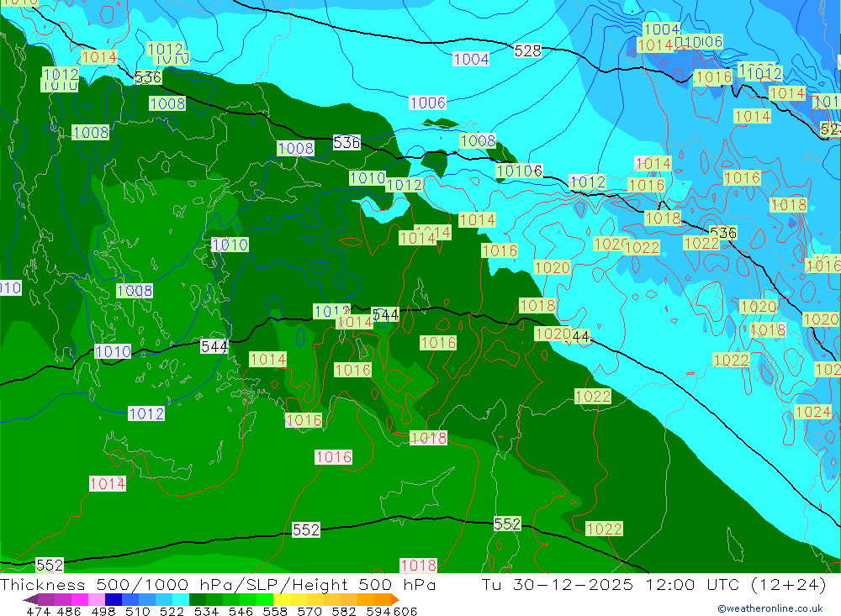This screenshot has height=616, width=841.
Task: Pick the pale pink legend swatch above 498
Action: click(x=97, y=599)
